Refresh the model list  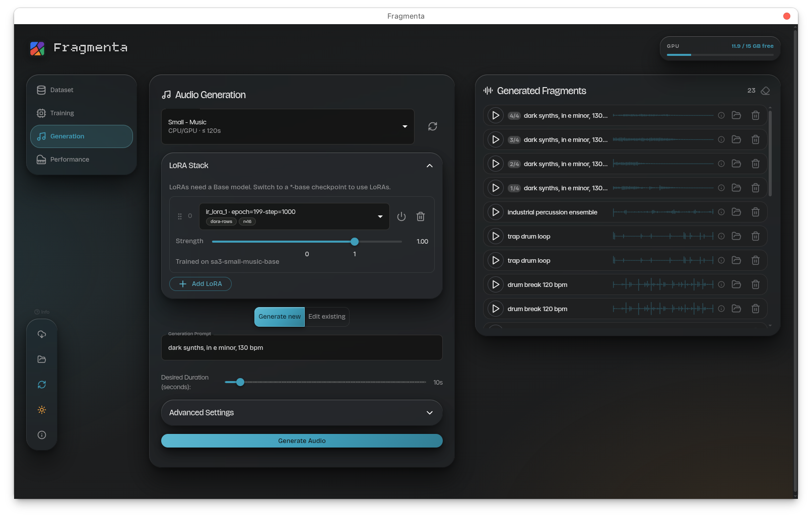pyautogui.click(x=433, y=126)
